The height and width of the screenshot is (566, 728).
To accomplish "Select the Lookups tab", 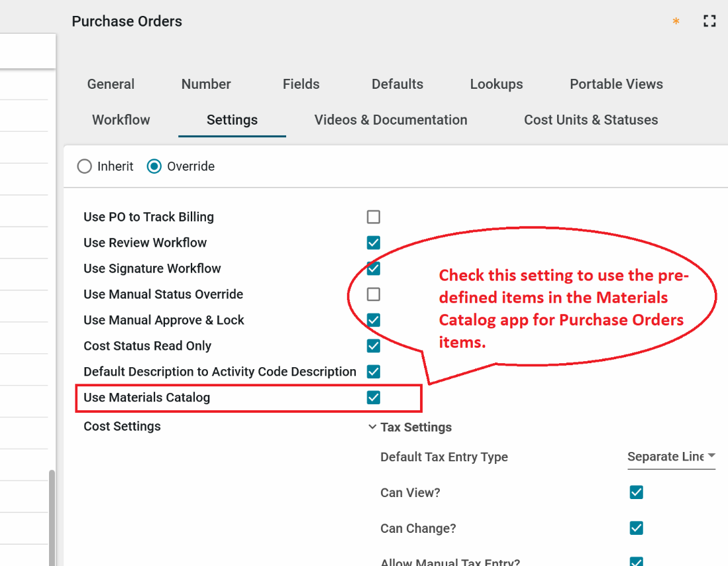I will tap(496, 84).
